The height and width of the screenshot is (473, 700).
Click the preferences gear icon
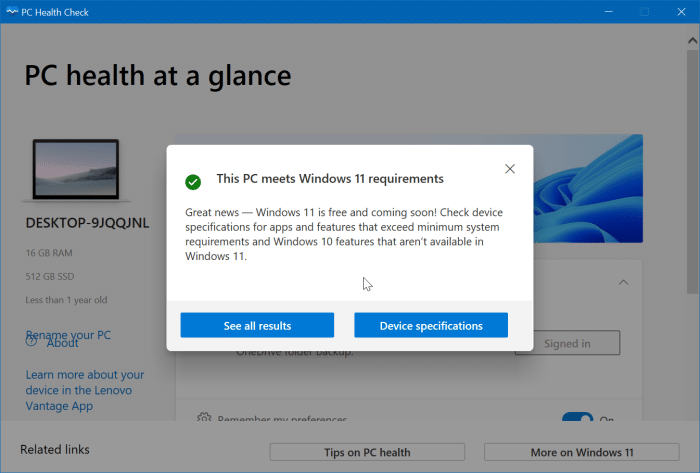(204, 417)
